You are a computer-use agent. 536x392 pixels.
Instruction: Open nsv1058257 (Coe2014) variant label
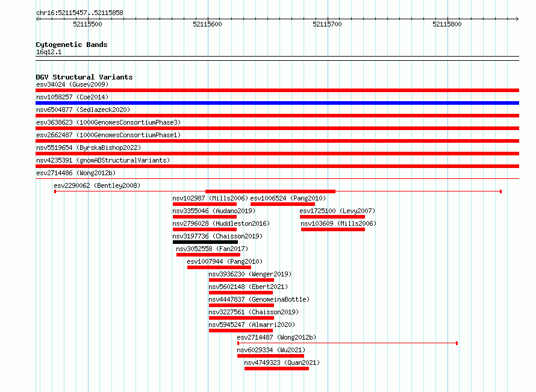coord(72,97)
